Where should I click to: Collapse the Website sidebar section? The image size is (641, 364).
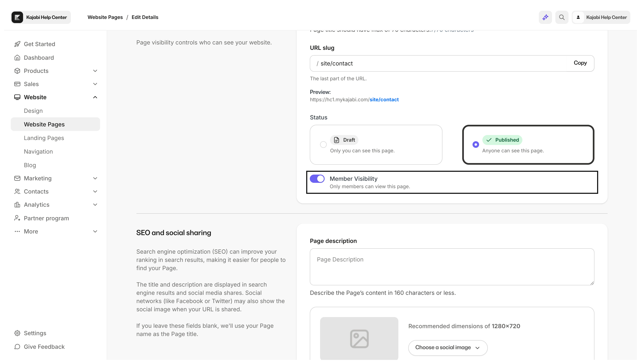95,97
